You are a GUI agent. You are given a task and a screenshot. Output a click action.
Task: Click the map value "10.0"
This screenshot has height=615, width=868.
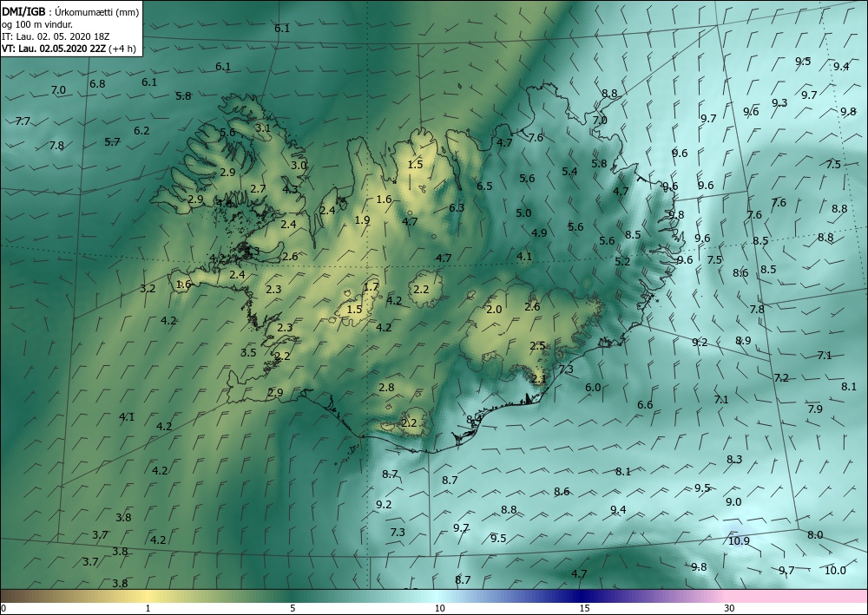pyautogui.click(x=835, y=570)
